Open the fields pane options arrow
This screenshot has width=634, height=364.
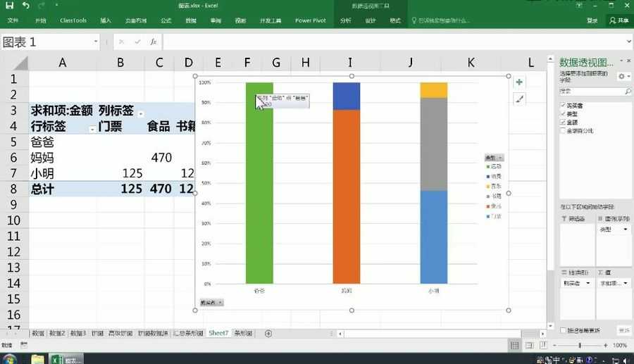point(621,61)
